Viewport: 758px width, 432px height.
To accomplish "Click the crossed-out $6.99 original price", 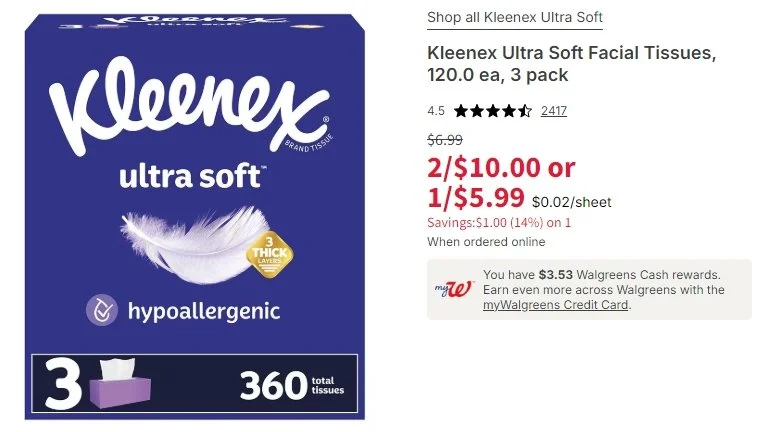I will click(445, 140).
